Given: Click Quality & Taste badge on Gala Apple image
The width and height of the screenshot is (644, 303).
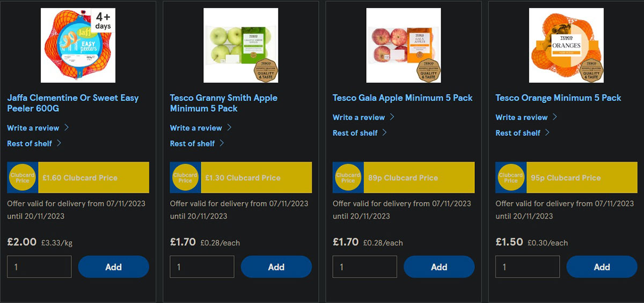Looking at the screenshot, I should click(429, 70).
